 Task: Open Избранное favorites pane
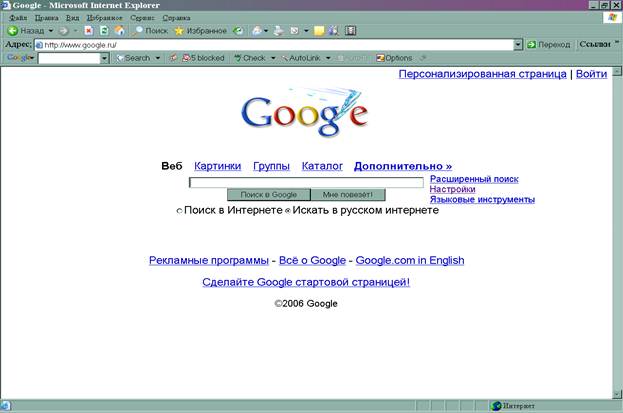point(201,31)
